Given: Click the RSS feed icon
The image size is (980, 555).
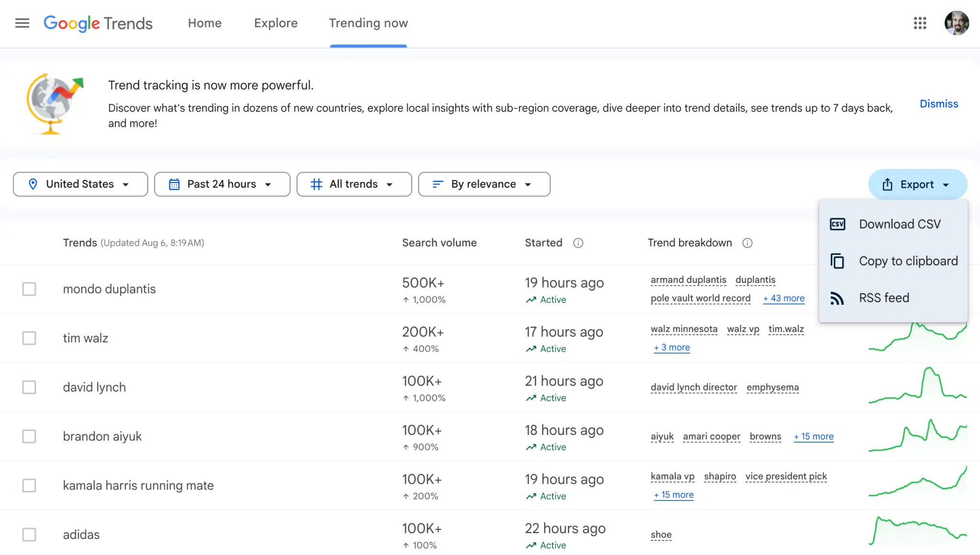Looking at the screenshot, I should click(x=837, y=298).
